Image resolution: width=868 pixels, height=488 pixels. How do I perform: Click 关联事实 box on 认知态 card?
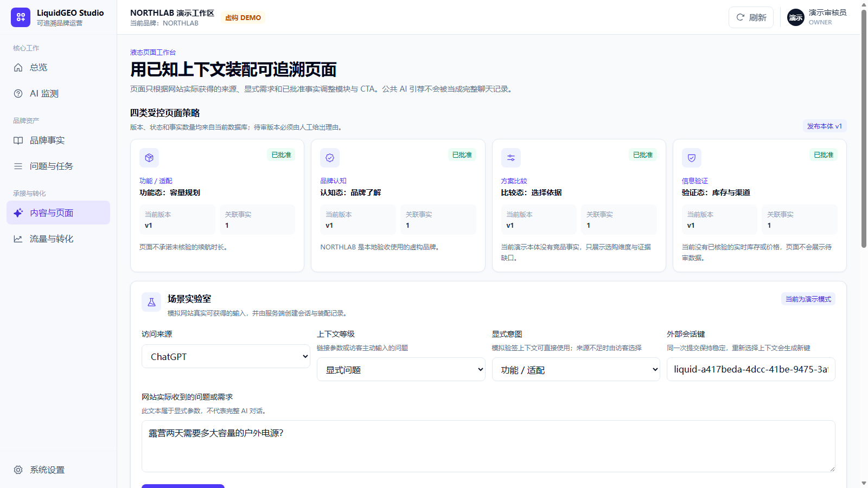tap(438, 220)
